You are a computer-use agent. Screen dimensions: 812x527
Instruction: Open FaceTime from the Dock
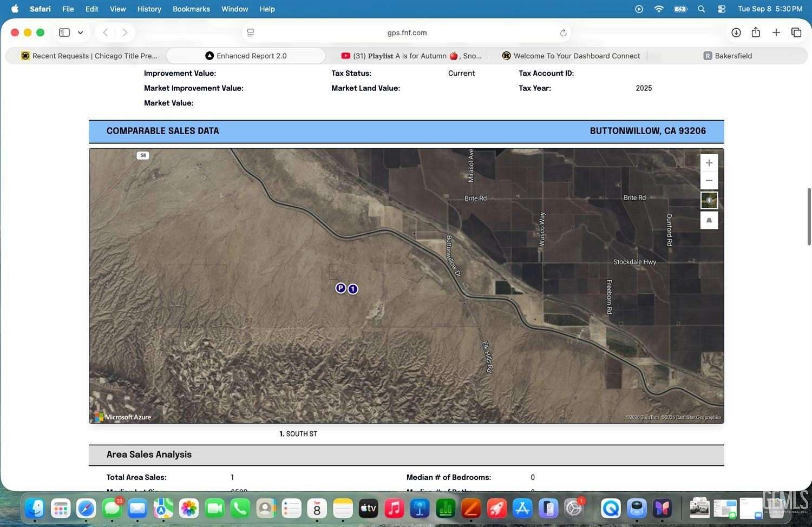214,508
